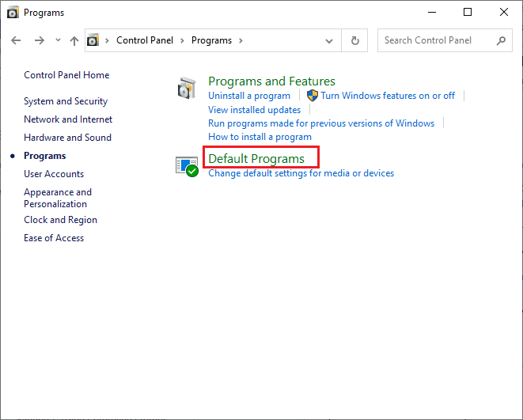Select Programs in the left sidebar

point(44,156)
